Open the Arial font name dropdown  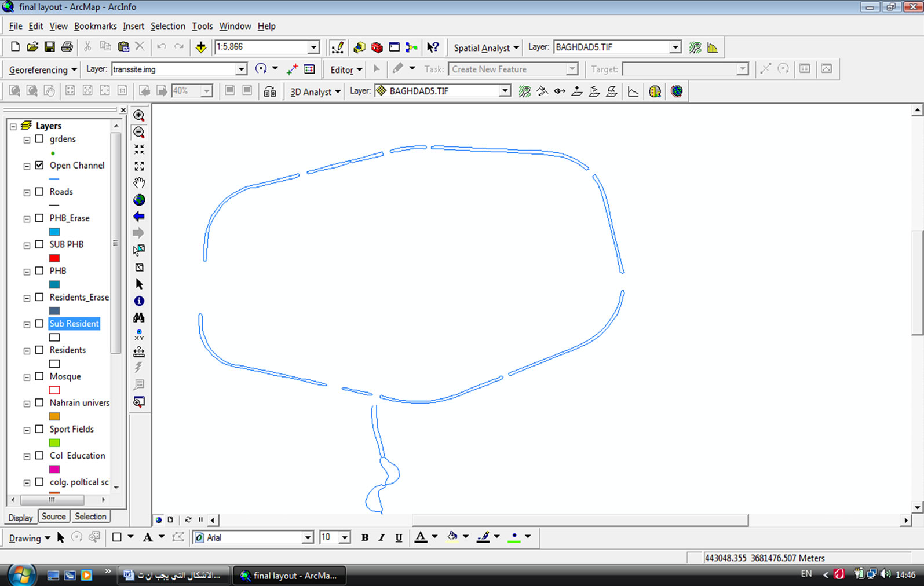tap(308, 537)
